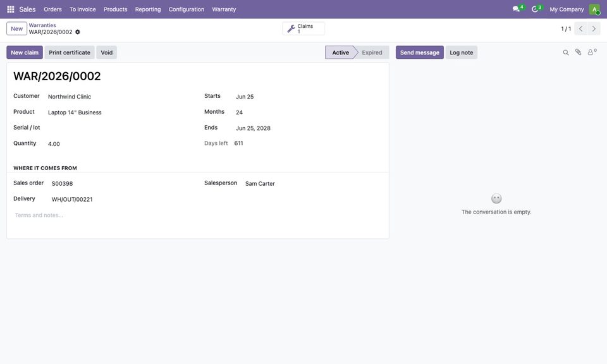Open the Configuration menu

[x=186, y=9]
